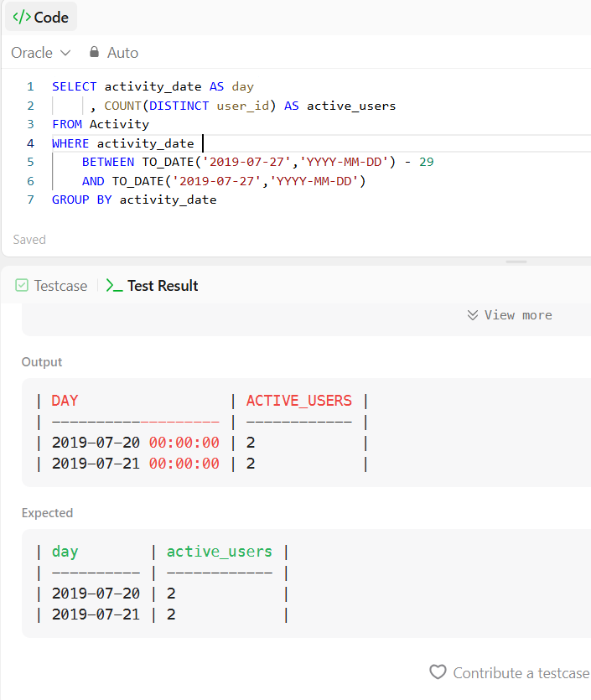This screenshot has height=700, width=591.
Task: Click the </> code icon beside Code label
Action: [23, 16]
